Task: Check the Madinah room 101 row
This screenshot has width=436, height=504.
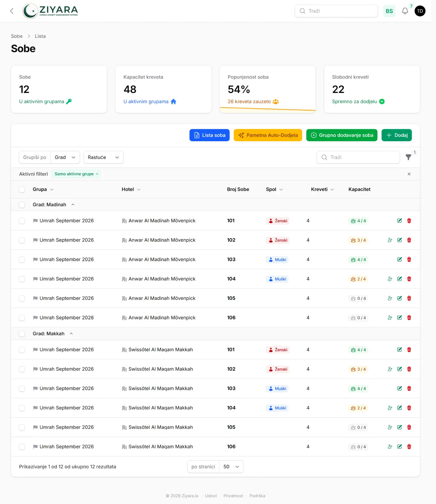Action: 22,221
